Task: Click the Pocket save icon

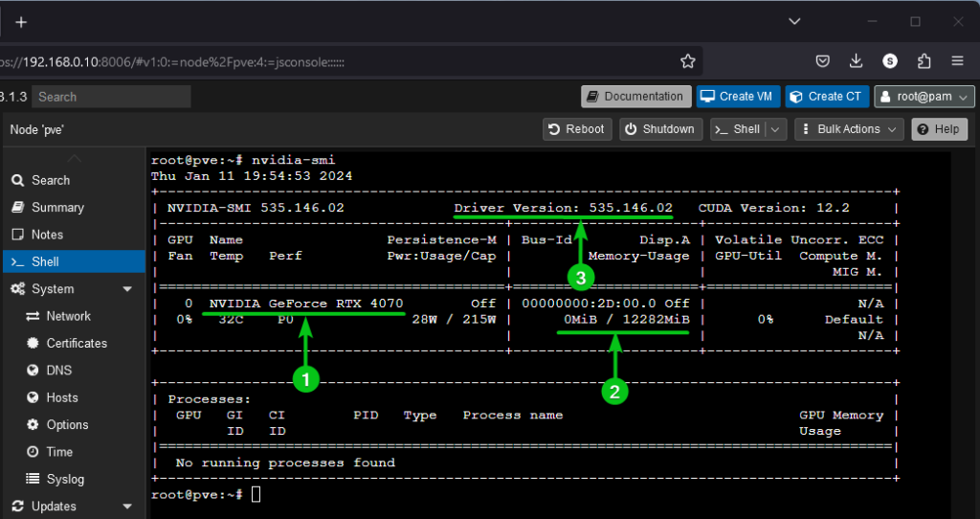Action: pos(822,61)
